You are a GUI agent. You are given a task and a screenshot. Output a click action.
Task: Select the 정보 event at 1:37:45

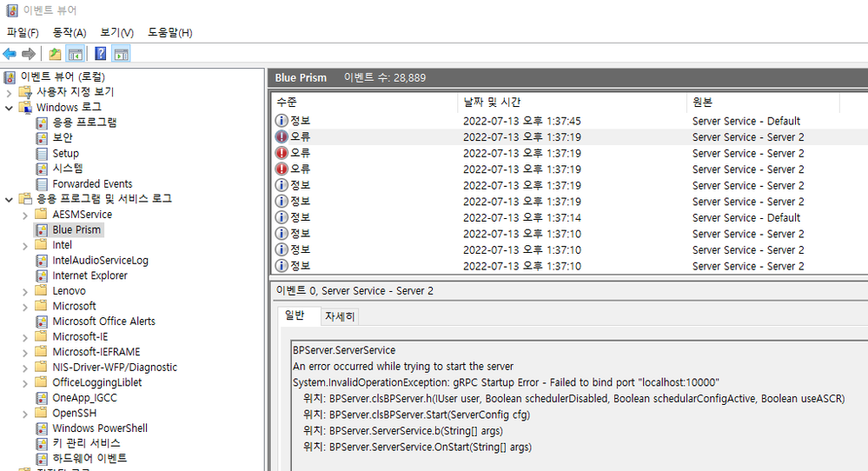point(570,121)
